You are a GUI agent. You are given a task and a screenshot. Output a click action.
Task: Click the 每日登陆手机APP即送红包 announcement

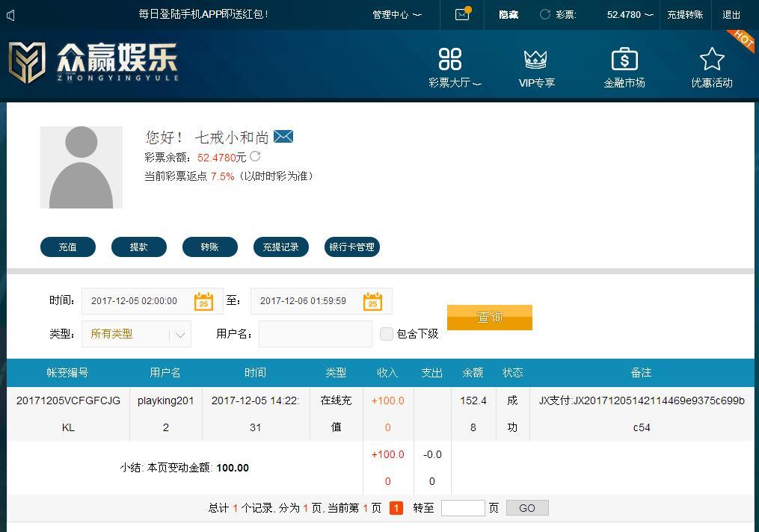coord(203,14)
